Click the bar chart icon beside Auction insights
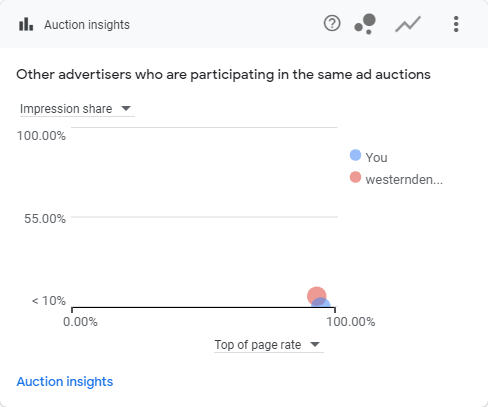Image resolution: width=488 pixels, height=407 pixels. (26, 24)
